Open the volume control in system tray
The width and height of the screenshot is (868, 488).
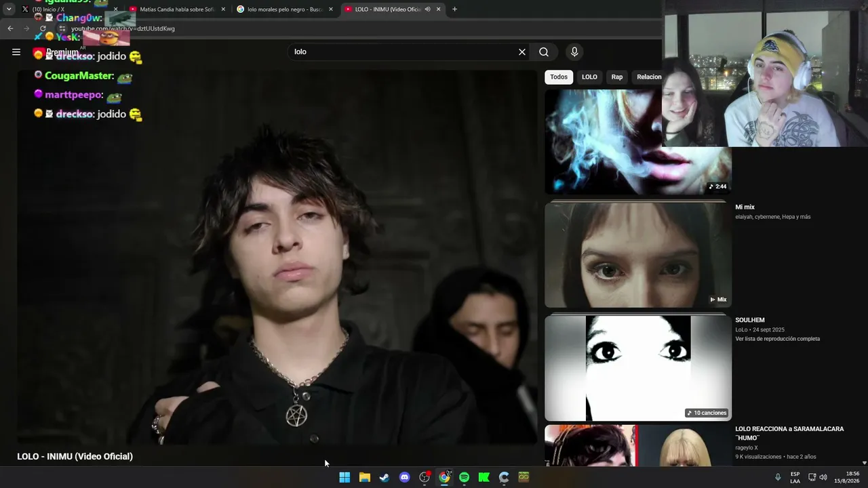[x=823, y=477]
